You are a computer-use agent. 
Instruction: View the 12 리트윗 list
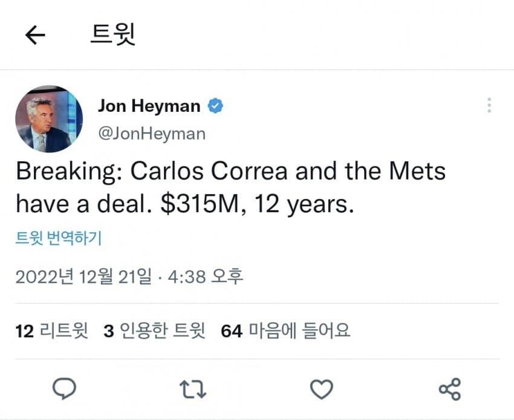pyautogui.click(x=52, y=331)
